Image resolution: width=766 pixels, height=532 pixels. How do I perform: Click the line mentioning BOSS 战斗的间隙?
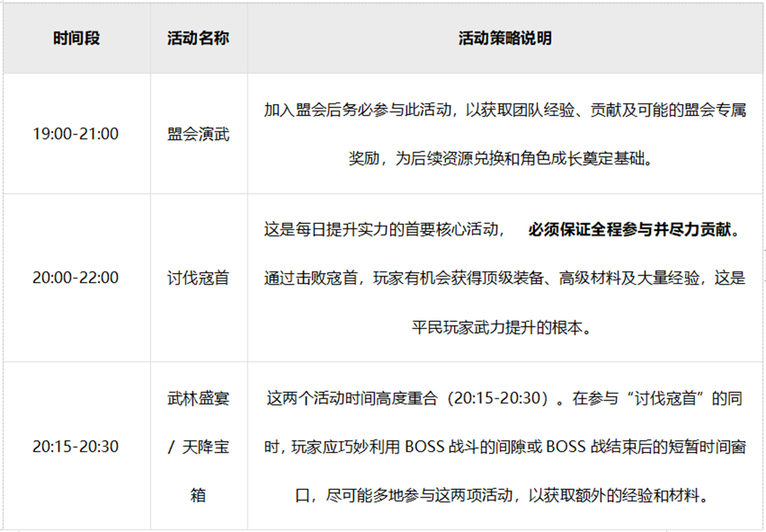click(505, 446)
